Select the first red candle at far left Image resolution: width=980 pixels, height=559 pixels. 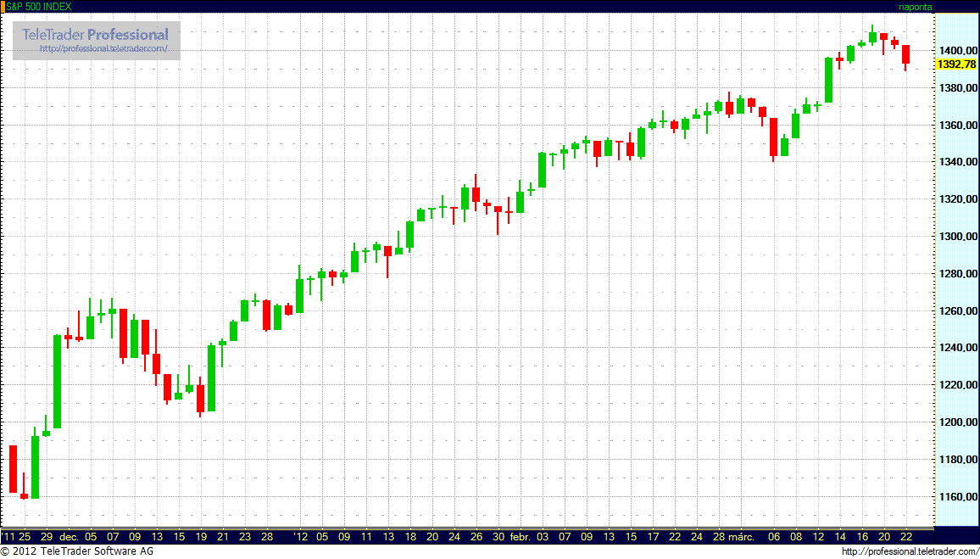point(13,468)
